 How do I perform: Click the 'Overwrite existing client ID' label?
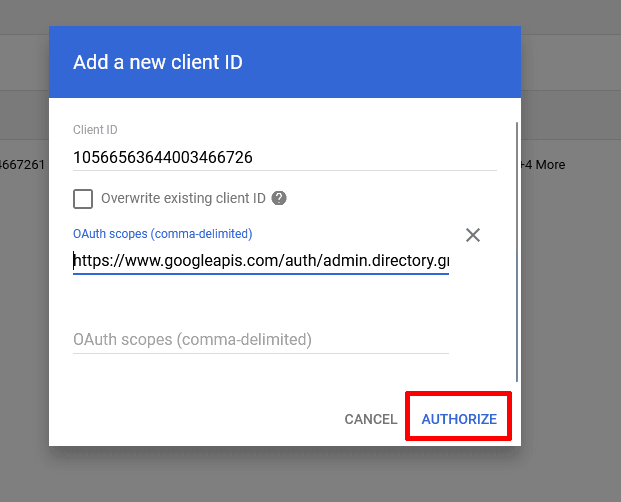tap(183, 198)
